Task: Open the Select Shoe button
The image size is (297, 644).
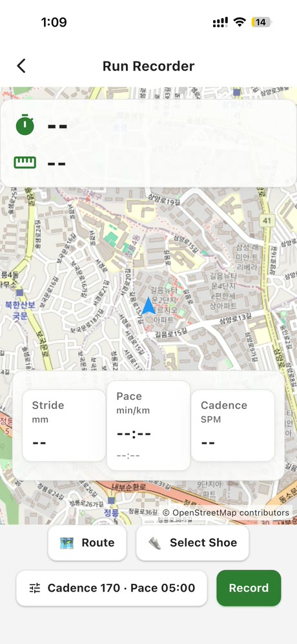Action: (x=192, y=543)
